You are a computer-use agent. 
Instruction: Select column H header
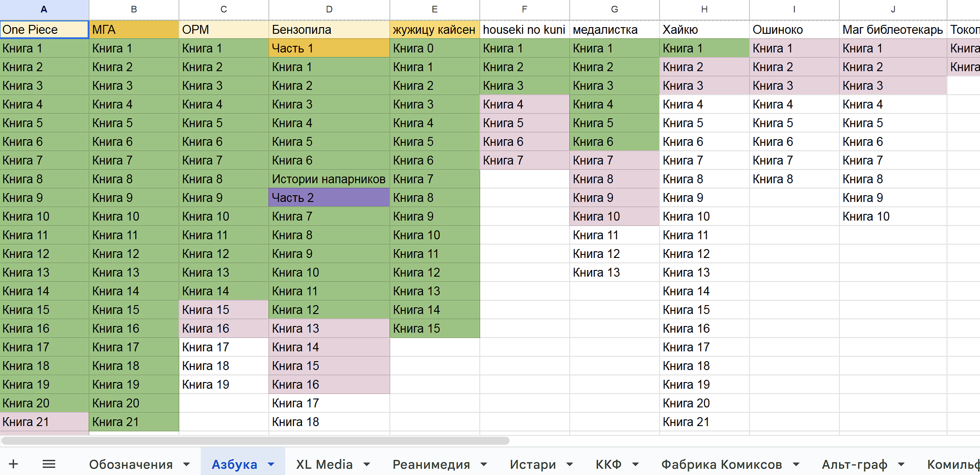(x=704, y=9)
